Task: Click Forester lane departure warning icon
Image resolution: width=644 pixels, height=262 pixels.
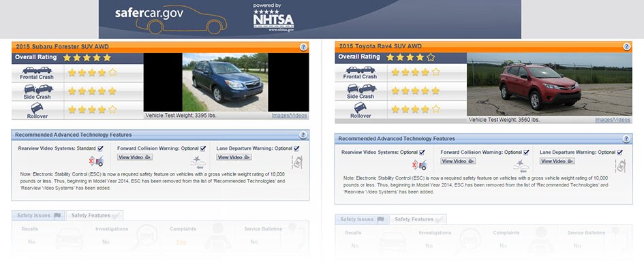Action: [x=297, y=162]
